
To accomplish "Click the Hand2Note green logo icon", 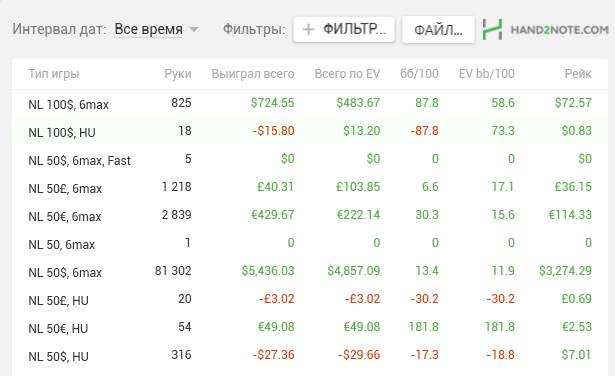I will pos(492,29).
